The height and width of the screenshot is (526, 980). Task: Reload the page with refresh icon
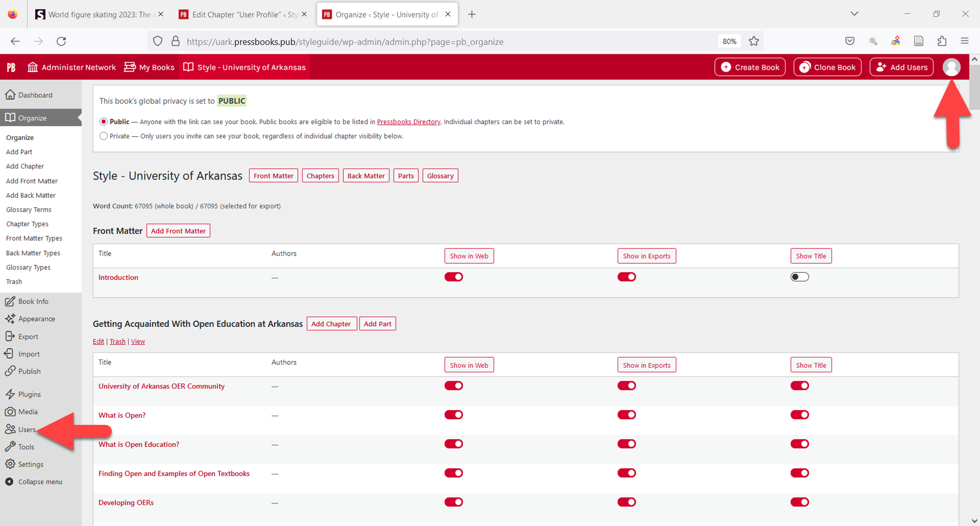[x=61, y=41]
